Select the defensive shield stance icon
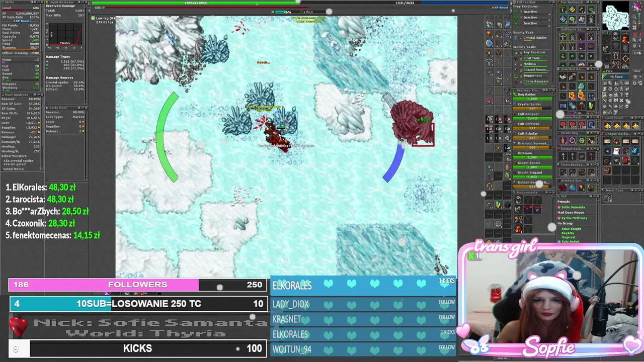Image resolution: width=644 pixels, height=362 pixels. coord(634,46)
